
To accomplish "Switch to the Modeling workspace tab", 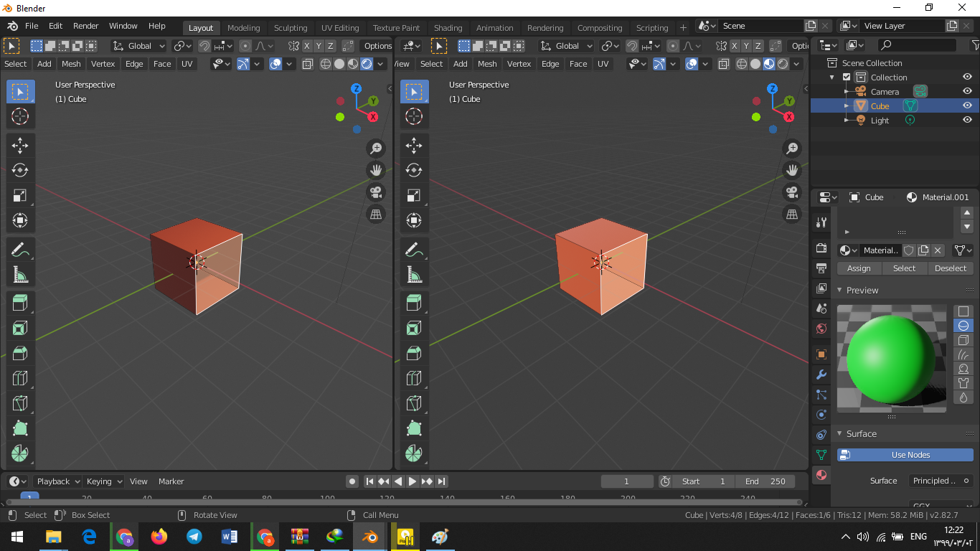I will [x=243, y=28].
